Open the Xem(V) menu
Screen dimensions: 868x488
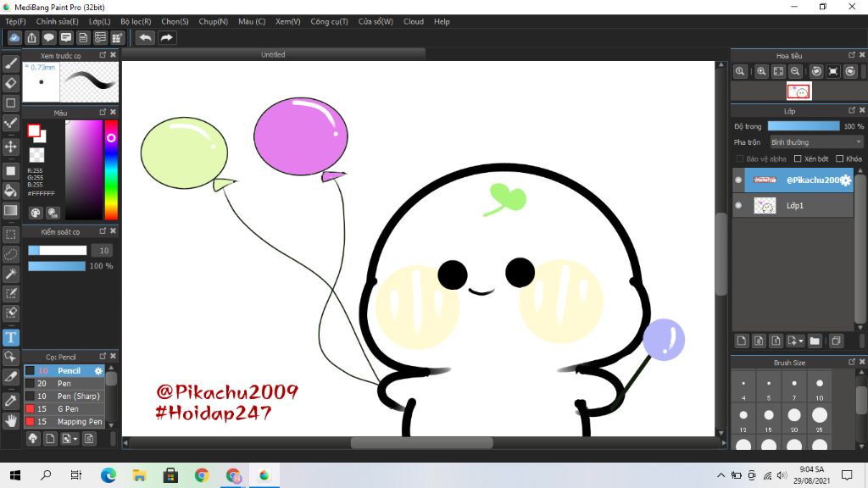pyautogui.click(x=288, y=21)
